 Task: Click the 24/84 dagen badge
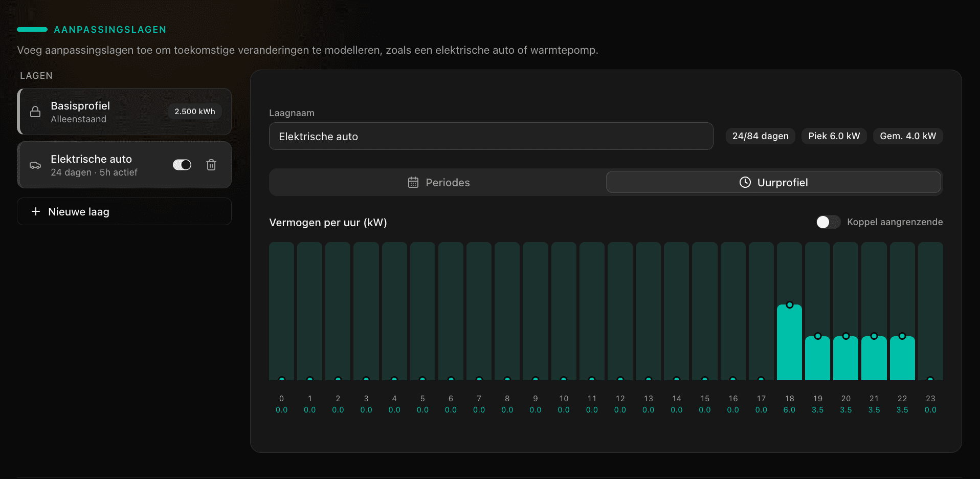coord(760,136)
